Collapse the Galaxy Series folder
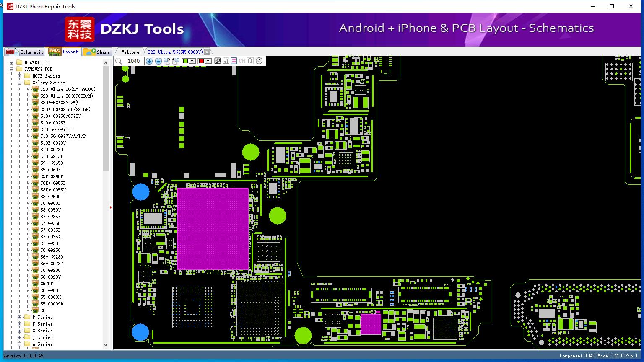The image size is (644, 362). point(19,83)
